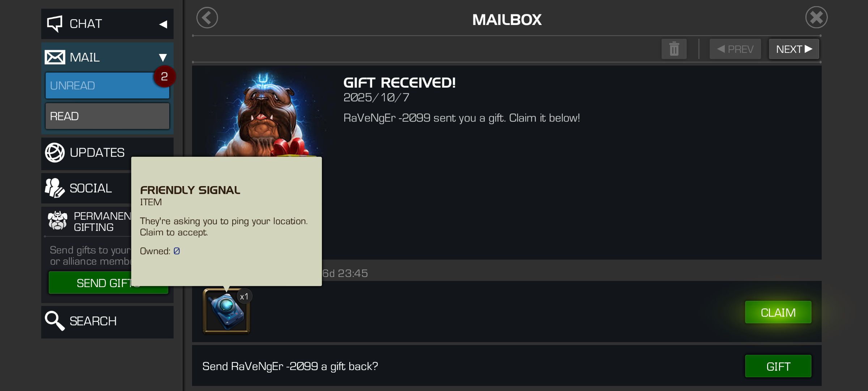Open Updates via globe icon
Image resolution: width=868 pixels, height=391 pixels.
pyautogui.click(x=55, y=152)
